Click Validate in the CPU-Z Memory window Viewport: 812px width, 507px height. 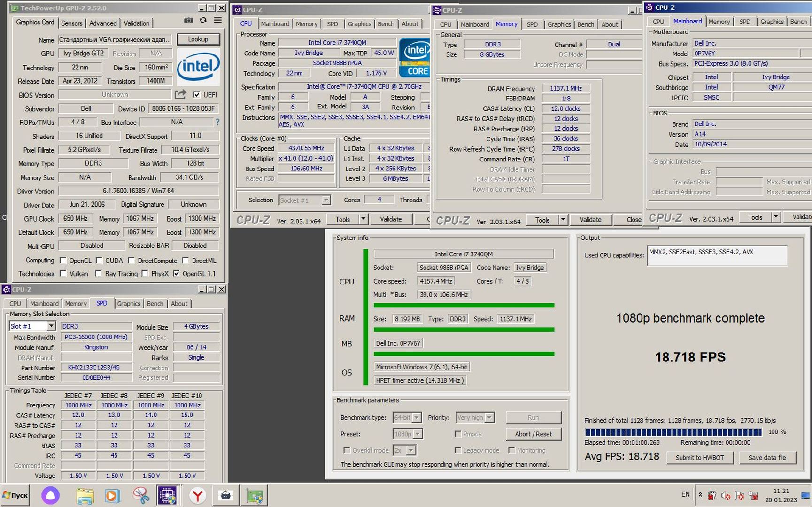pyautogui.click(x=590, y=219)
